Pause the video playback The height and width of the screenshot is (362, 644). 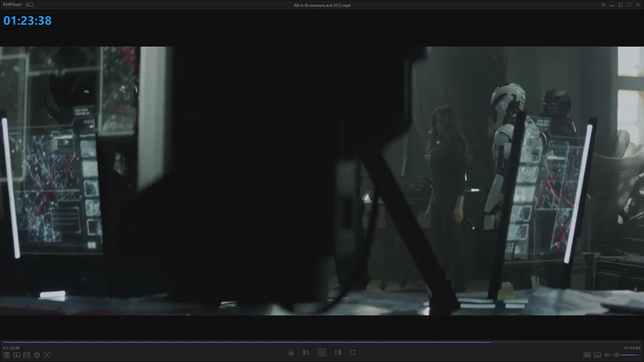coord(322,352)
